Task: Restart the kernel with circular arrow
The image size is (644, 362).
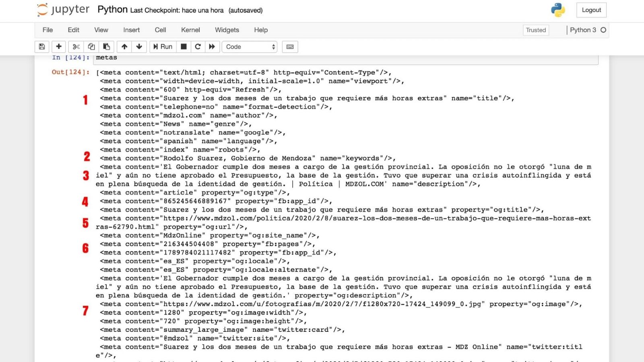Action: 198,47
